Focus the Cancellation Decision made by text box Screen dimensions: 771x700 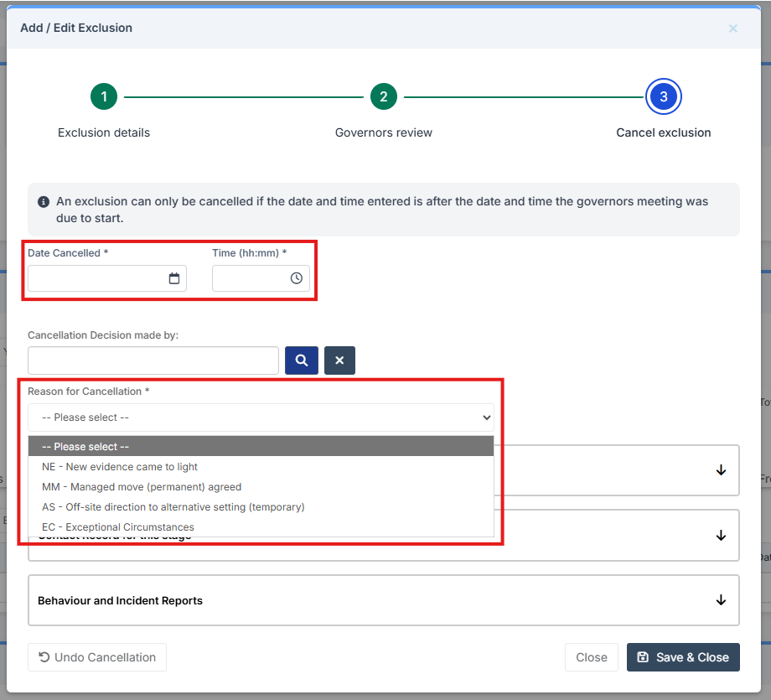153,360
